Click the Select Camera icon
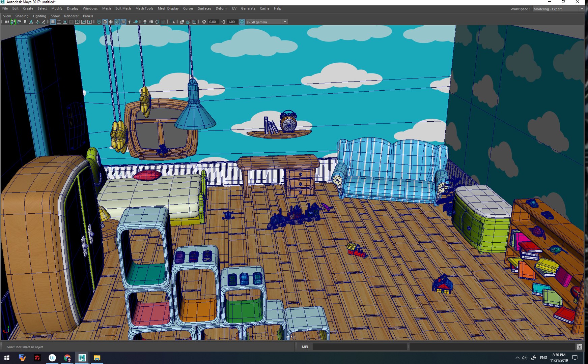Image resolution: width=588 pixels, height=364 pixels. coord(7,22)
